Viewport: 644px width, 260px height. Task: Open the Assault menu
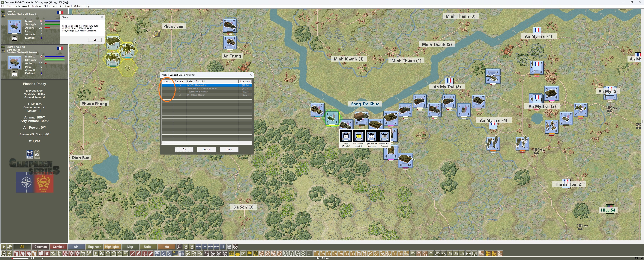pos(26,6)
